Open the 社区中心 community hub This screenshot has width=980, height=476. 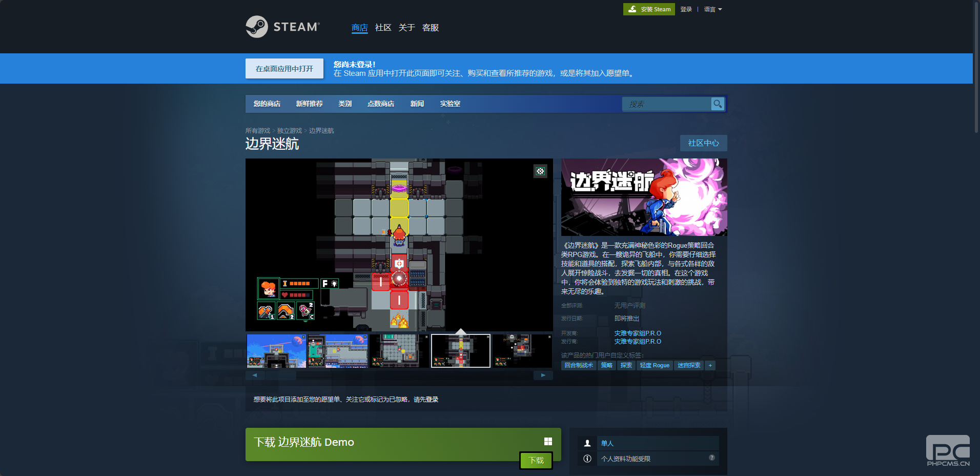point(704,143)
